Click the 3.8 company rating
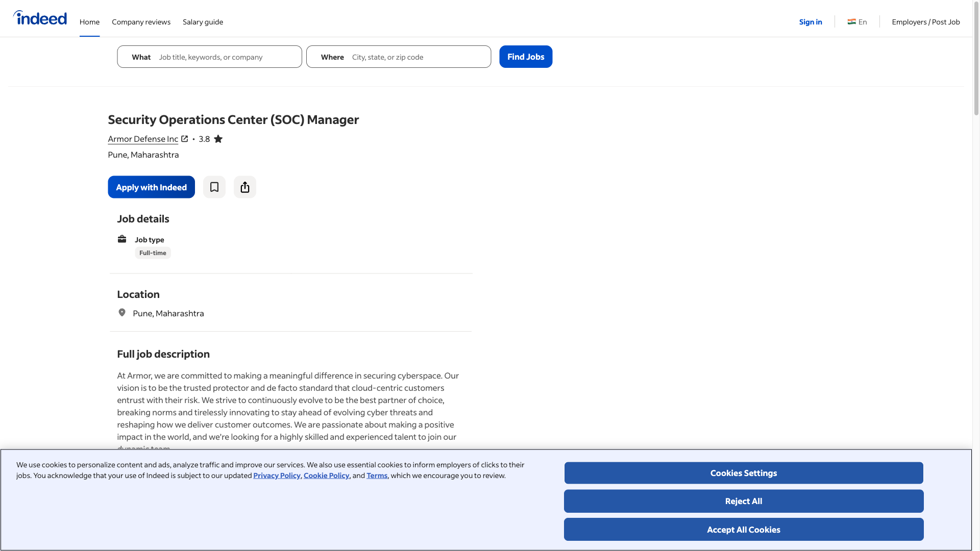 click(x=204, y=139)
